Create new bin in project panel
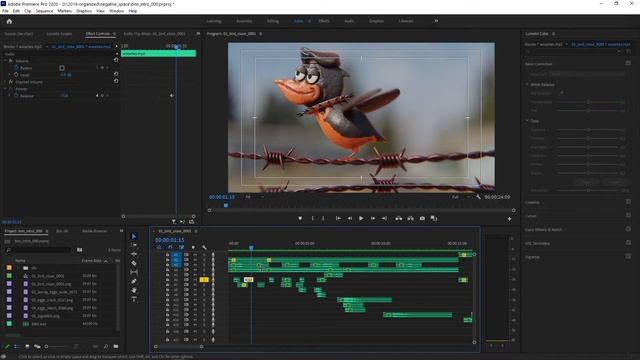The image size is (640, 360). click(x=116, y=347)
